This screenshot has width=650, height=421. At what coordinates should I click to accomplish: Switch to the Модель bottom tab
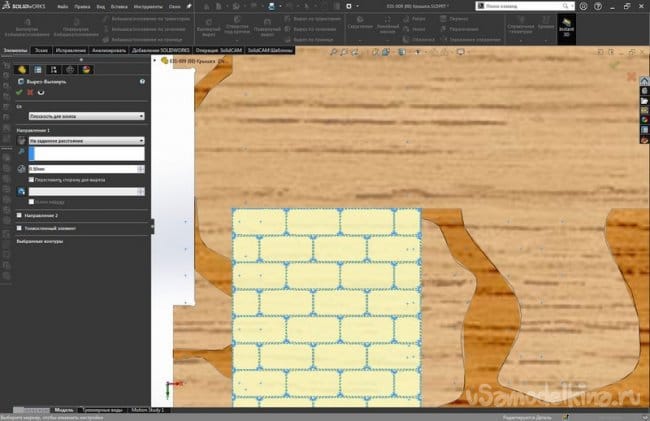62,410
